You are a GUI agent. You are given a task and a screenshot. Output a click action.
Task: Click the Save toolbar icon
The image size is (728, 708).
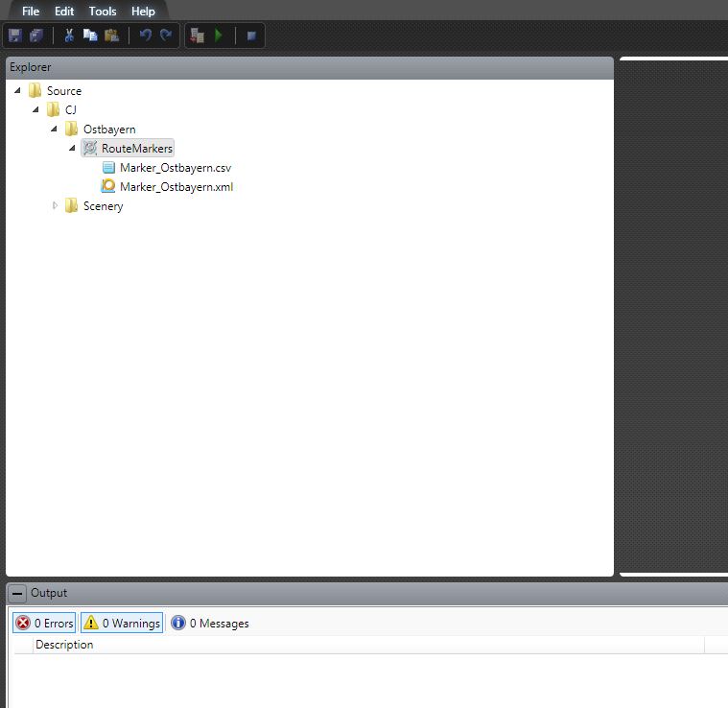15,35
